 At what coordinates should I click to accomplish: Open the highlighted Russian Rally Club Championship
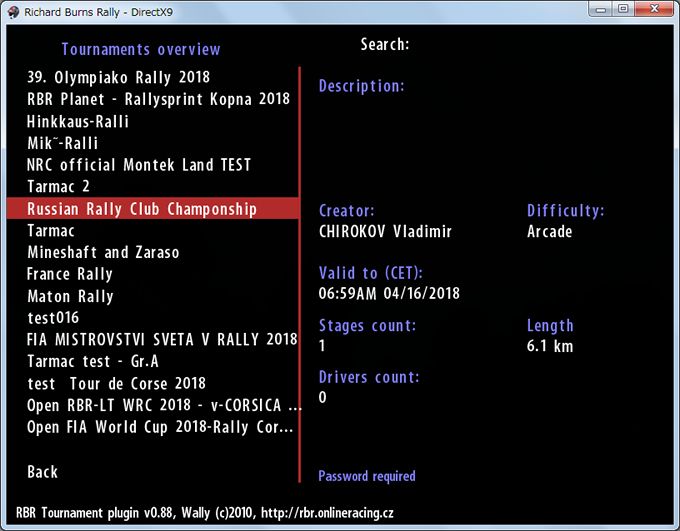pos(153,208)
